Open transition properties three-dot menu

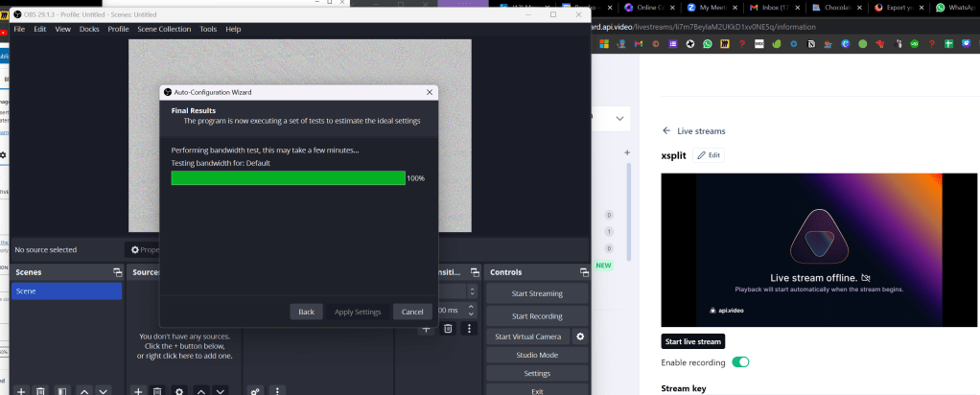(x=470, y=328)
